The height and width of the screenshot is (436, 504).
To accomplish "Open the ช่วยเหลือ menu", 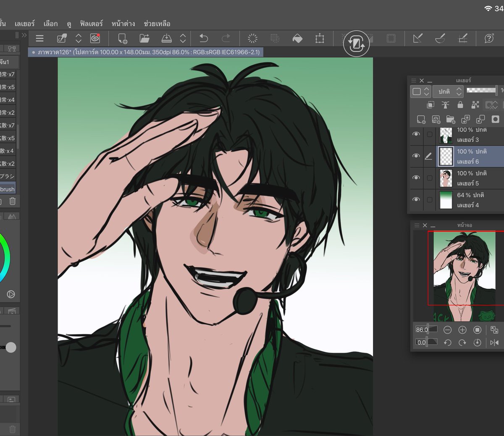I will (x=157, y=23).
